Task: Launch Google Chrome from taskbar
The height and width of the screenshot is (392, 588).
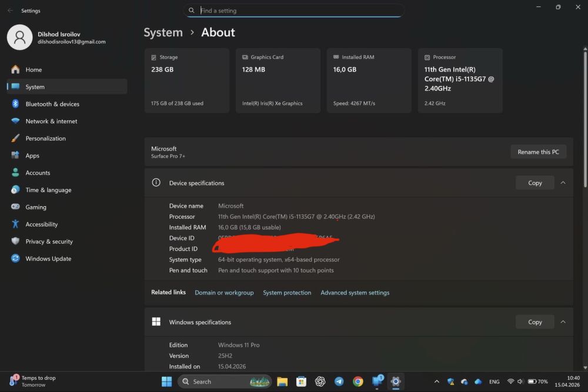Action: point(358,381)
